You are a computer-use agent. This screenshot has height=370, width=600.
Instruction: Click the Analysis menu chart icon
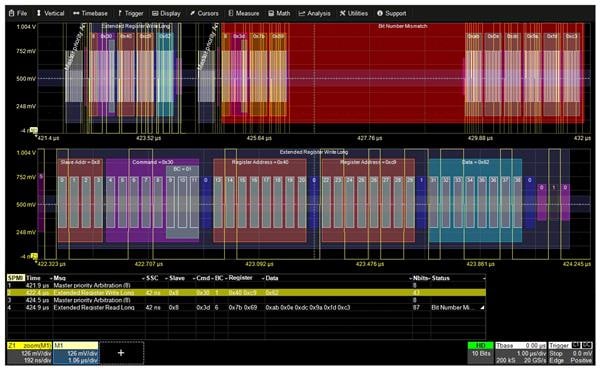(302, 13)
